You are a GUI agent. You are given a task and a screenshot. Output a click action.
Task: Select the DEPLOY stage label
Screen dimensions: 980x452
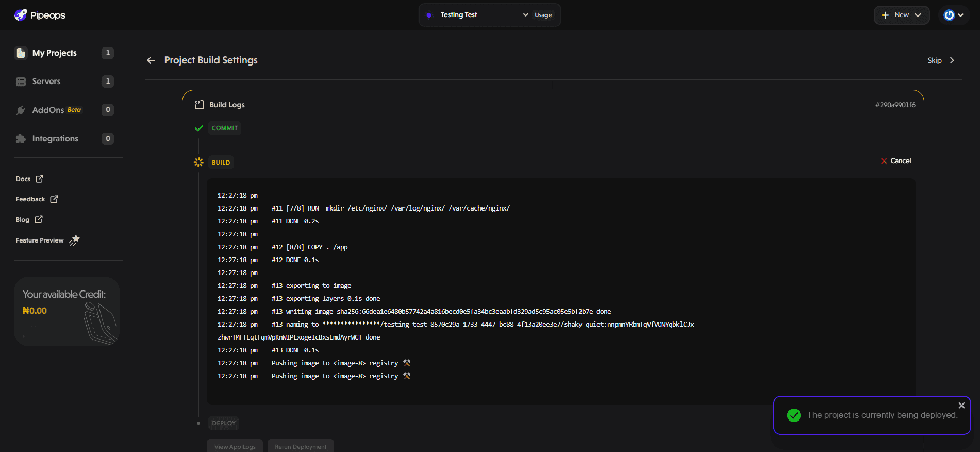point(224,423)
